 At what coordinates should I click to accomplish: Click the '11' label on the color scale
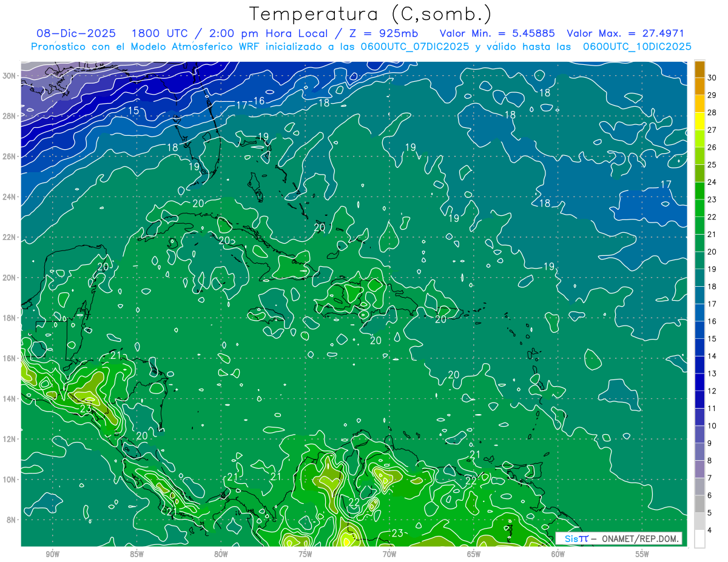tap(712, 408)
